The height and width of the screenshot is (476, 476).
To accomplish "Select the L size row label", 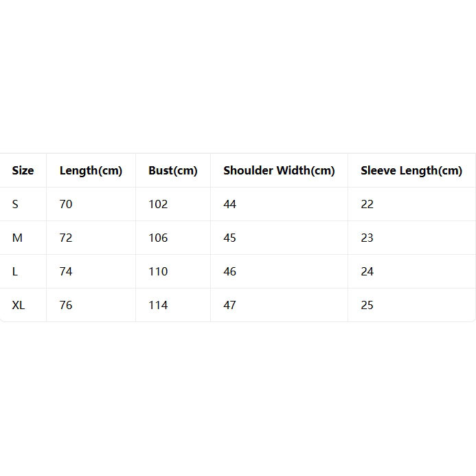I will 15,271.
